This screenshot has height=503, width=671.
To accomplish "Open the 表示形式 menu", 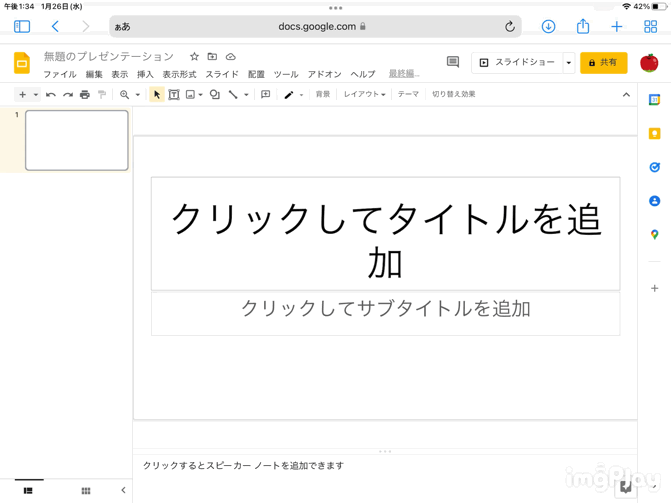I will pos(179,74).
